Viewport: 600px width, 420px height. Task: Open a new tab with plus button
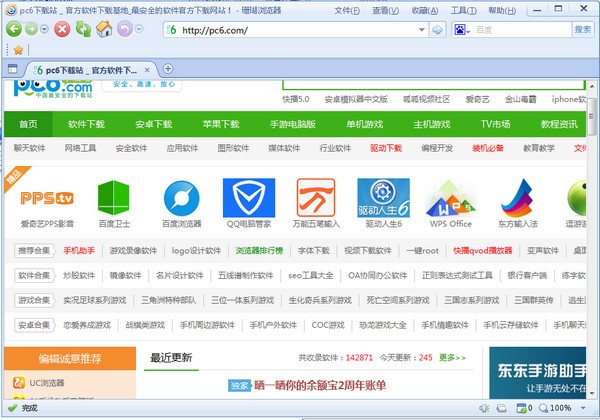[168, 68]
